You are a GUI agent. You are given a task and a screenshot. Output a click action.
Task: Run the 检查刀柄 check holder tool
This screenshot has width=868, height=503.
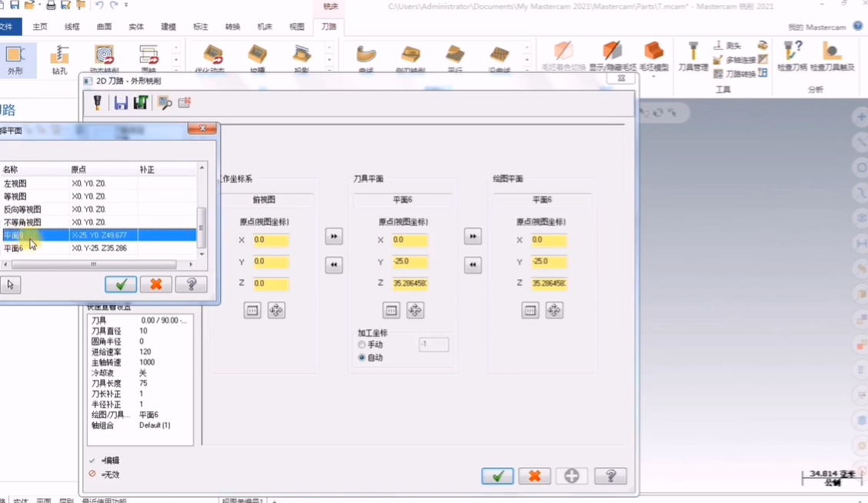[792, 56]
